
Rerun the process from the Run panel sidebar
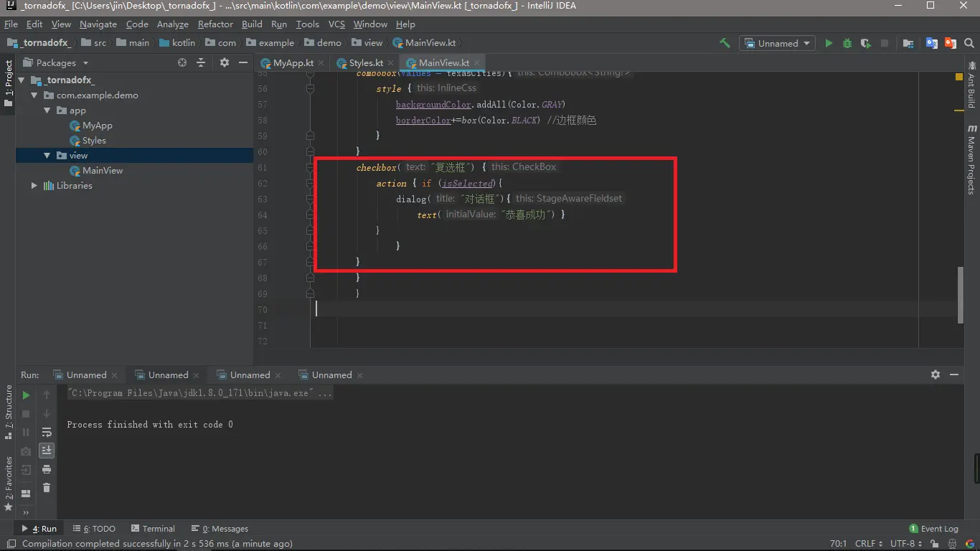pyautogui.click(x=26, y=395)
